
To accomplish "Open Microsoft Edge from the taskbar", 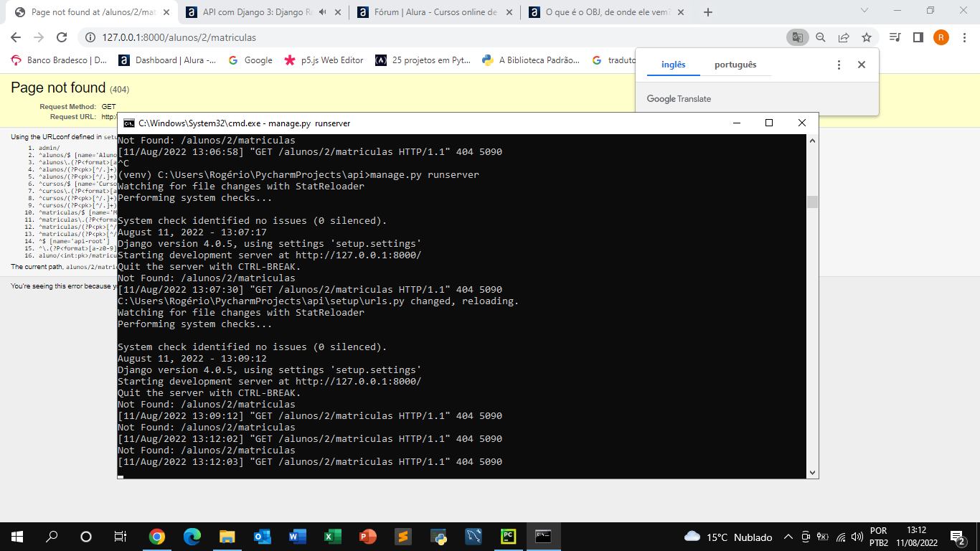I will [x=192, y=537].
